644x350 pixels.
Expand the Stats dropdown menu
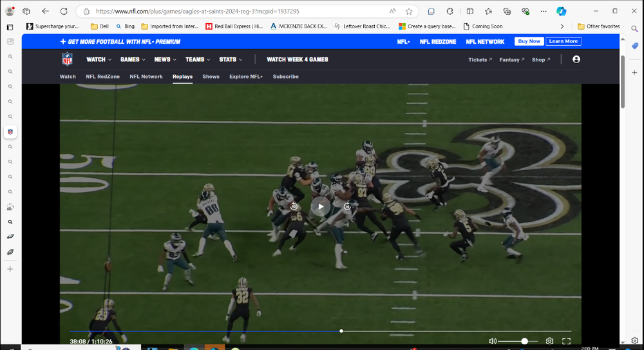(x=231, y=59)
